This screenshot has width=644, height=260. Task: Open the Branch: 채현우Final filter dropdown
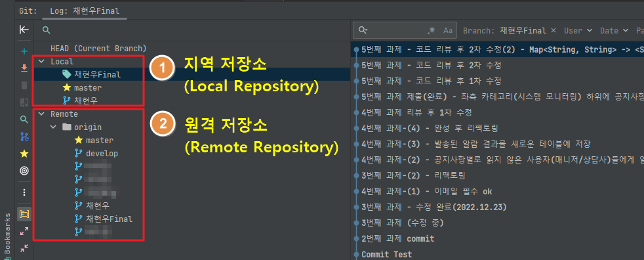(505, 30)
